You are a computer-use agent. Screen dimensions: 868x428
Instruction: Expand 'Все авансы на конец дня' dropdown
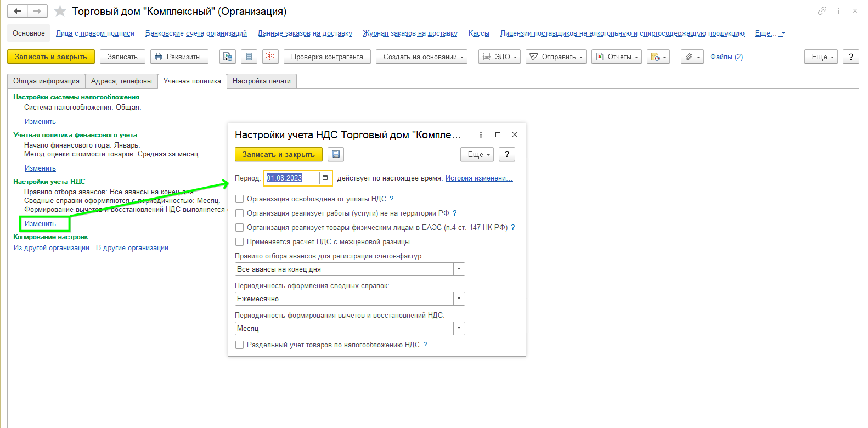coord(459,269)
